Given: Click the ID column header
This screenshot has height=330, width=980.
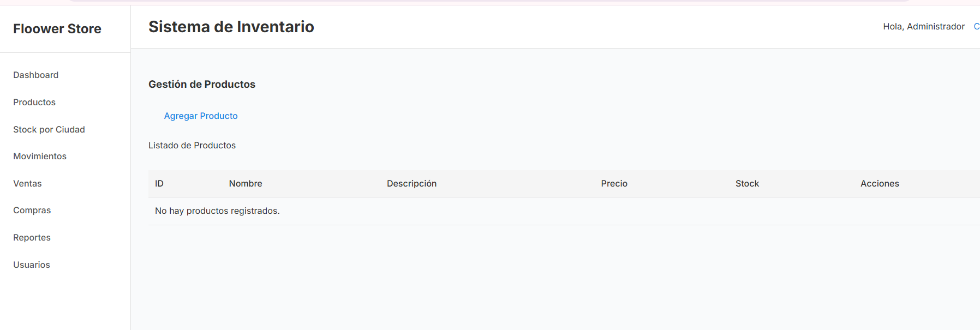Looking at the screenshot, I should pyautogui.click(x=159, y=184).
